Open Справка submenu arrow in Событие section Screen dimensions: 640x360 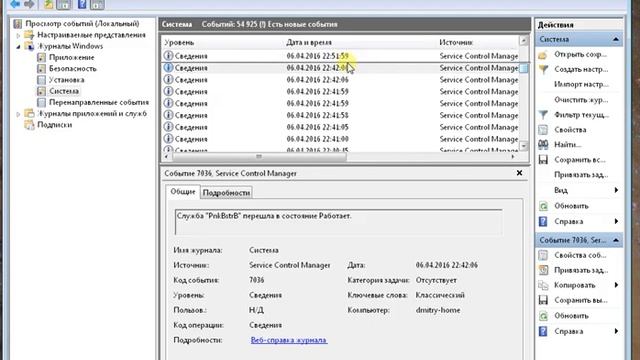tap(616, 331)
